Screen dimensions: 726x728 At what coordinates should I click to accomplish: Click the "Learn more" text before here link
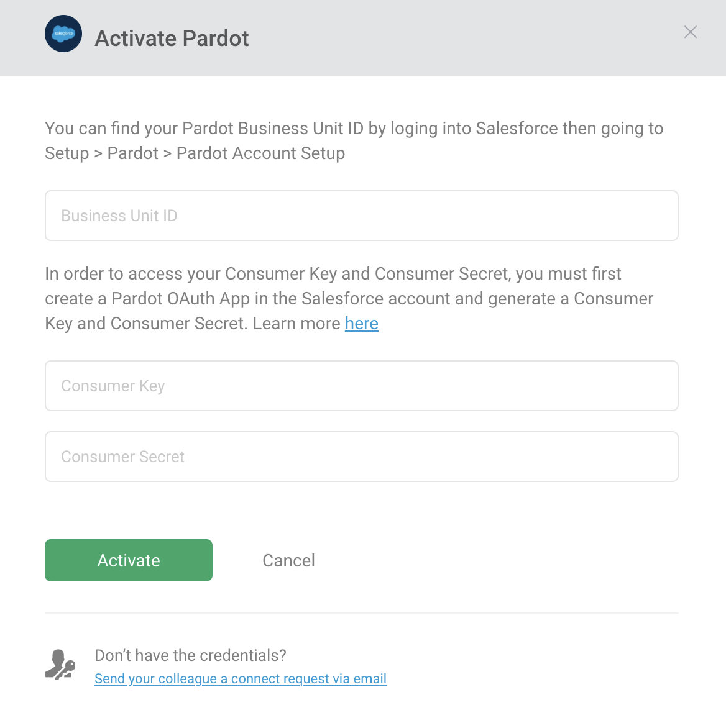click(296, 324)
